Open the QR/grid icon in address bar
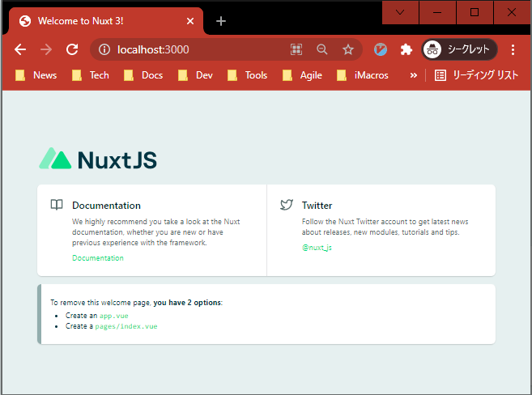This screenshot has width=532, height=395. click(296, 49)
